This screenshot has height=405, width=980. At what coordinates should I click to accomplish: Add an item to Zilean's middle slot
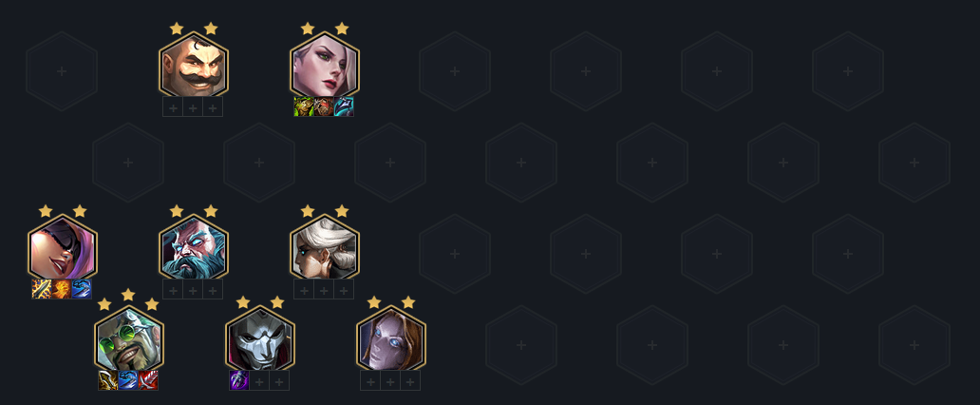click(x=193, y=289)
